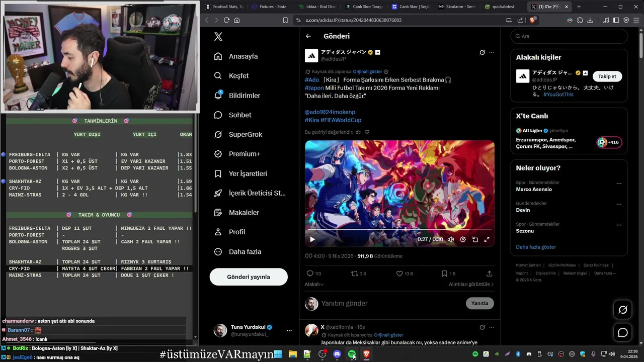Viewport: 644px width, 362px height.
Task: Open the floating Grok button
Action: [x=623, y=310]
